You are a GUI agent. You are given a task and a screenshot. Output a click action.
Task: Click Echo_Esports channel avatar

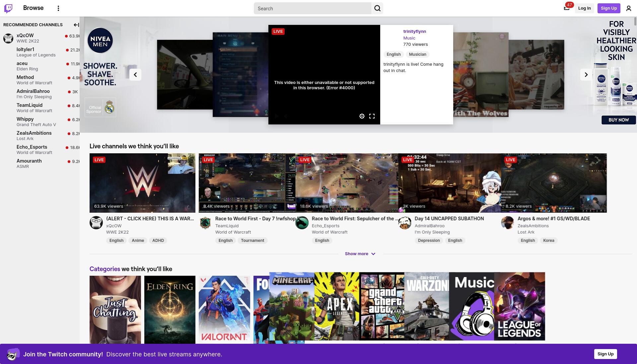coord(302,223)
